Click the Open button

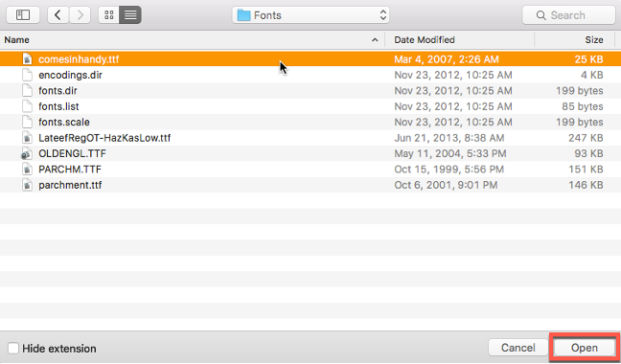click(x=585, y=348)
